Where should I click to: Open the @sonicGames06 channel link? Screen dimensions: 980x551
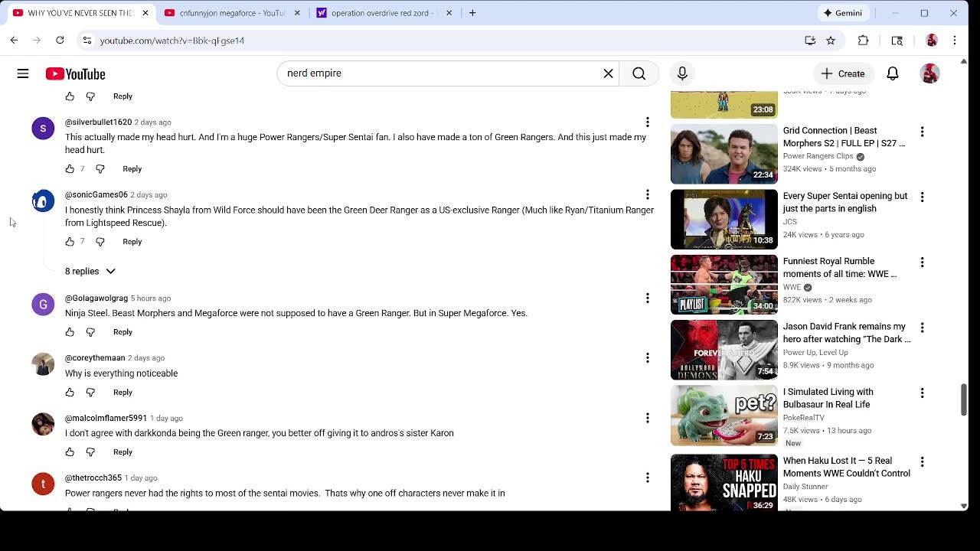(x=96, y=194)
